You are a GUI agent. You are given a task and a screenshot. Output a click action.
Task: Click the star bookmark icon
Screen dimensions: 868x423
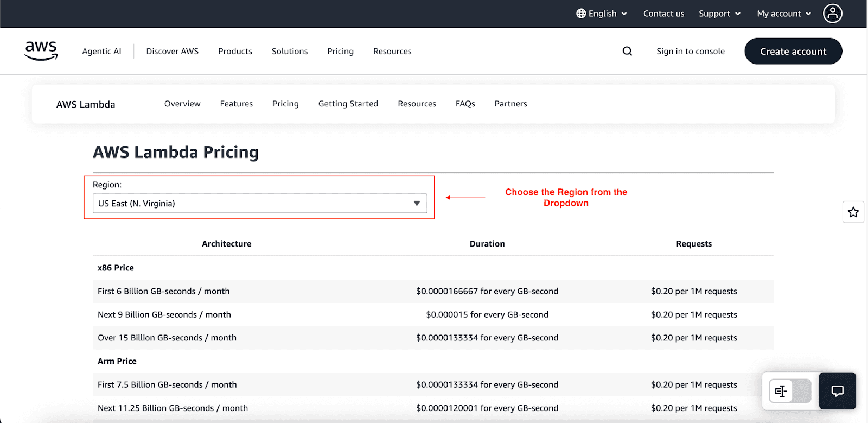[x=853, y=212]
